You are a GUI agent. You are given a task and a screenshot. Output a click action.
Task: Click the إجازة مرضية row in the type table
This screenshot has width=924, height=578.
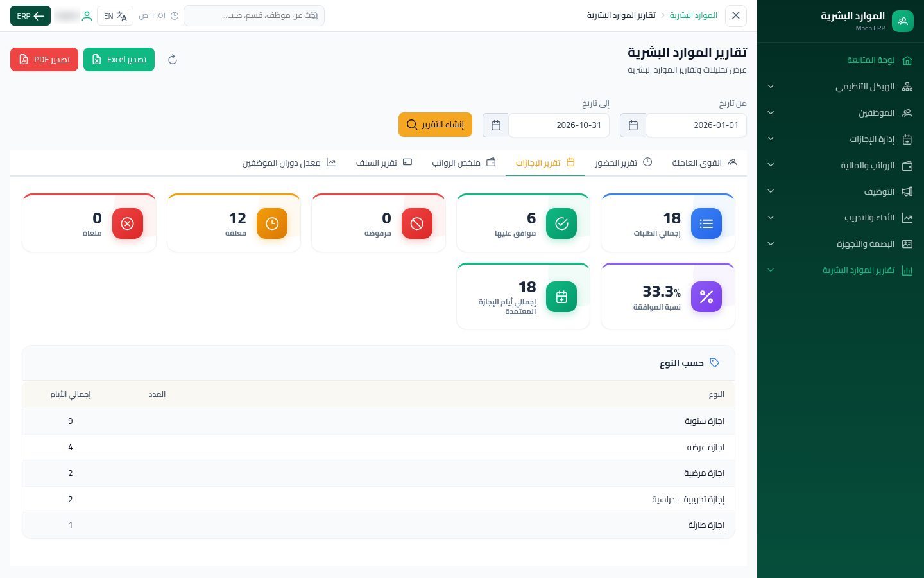379,473
